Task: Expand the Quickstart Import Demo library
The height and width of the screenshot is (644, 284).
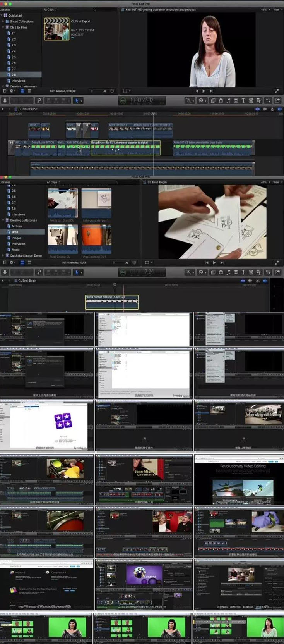Action: [x=3, y=255]
